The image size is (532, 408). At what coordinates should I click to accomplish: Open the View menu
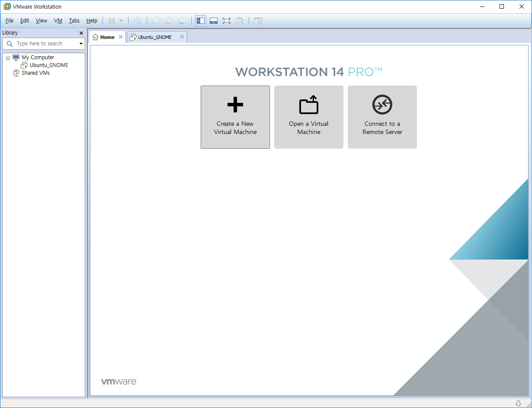tap(42, 21)
